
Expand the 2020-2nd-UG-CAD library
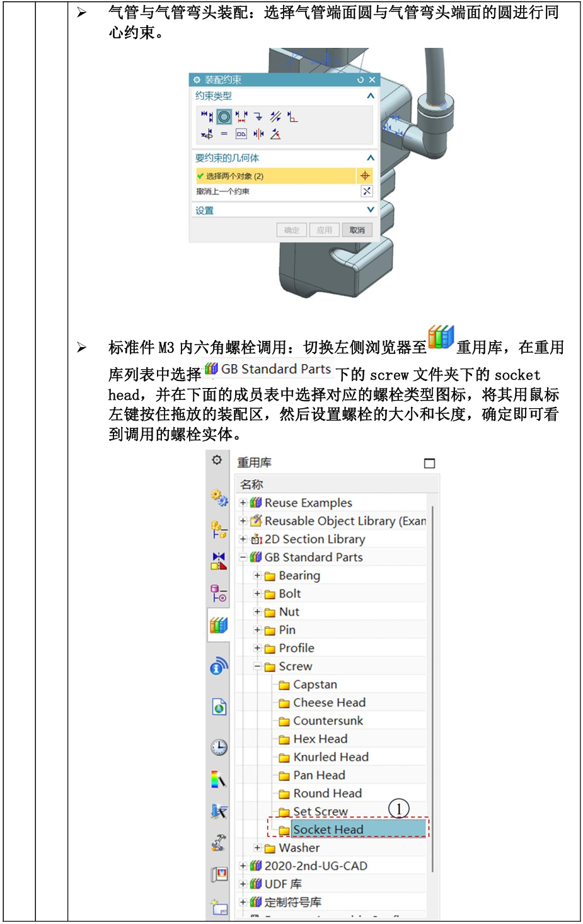coord(243,866)
